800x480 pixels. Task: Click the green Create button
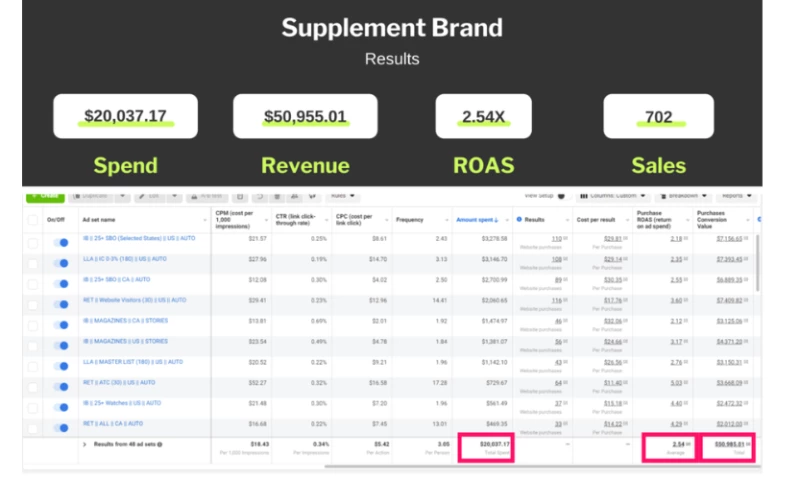click(x=44, y=196)
